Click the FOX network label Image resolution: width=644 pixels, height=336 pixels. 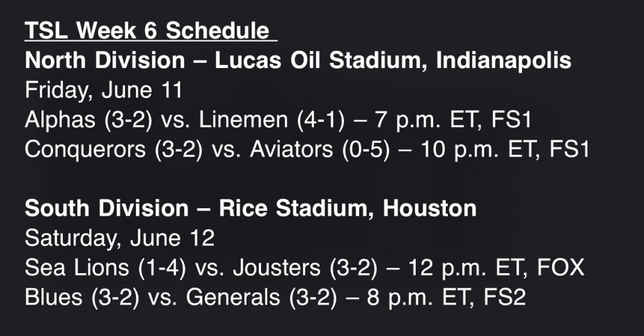[561, 268]
